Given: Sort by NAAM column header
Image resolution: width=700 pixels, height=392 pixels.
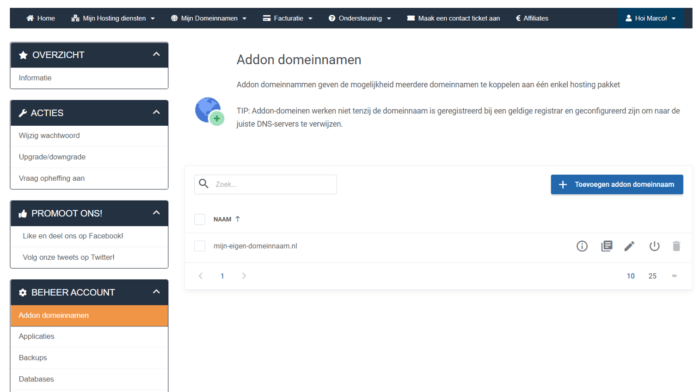Looking at the screenshot, I should click(222, 219).
